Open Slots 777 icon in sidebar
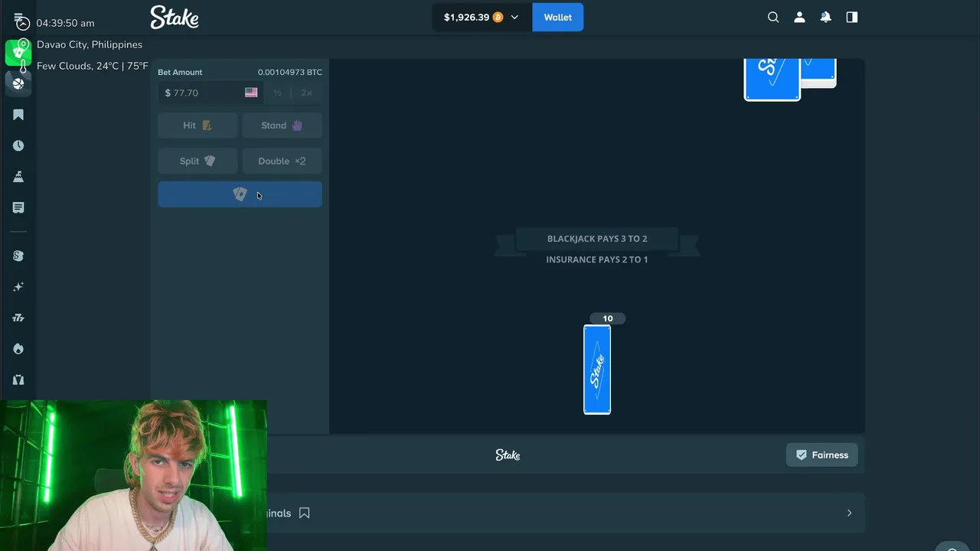The width and height of the screenshot is (980, 551). point(18,318)
